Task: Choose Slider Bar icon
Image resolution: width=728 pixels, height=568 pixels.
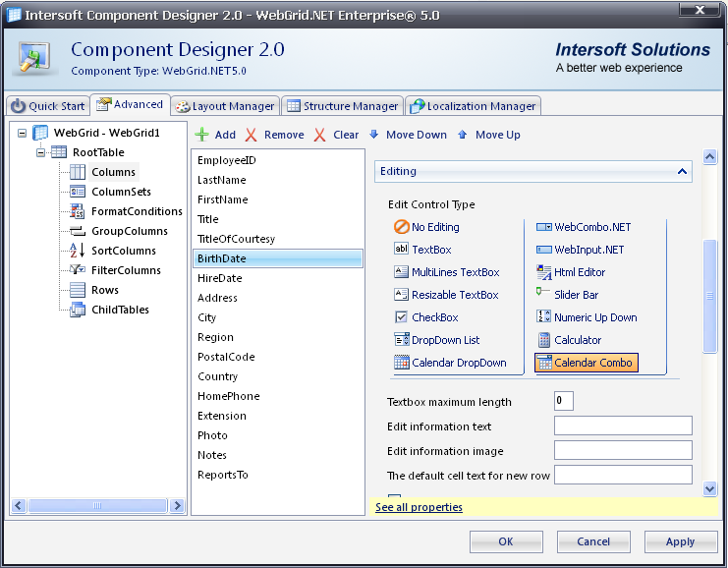Action: pyautogui.click(x=543, y=292)
